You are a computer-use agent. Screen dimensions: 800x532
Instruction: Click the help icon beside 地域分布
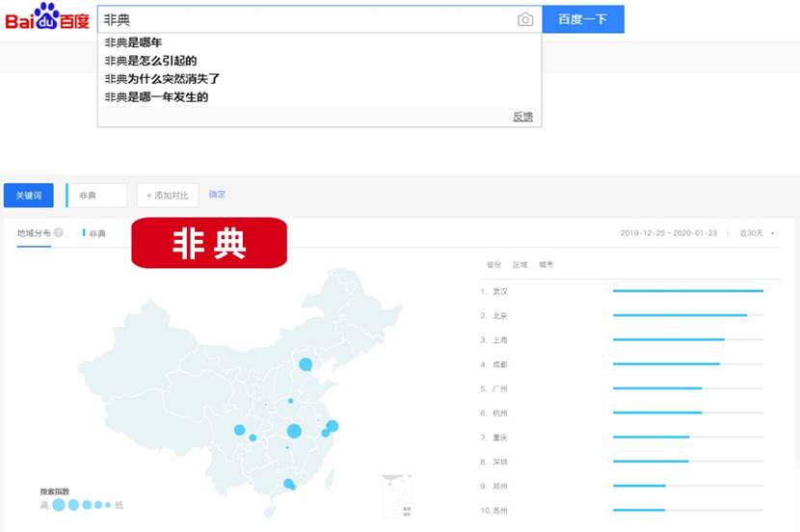[59, 233]
